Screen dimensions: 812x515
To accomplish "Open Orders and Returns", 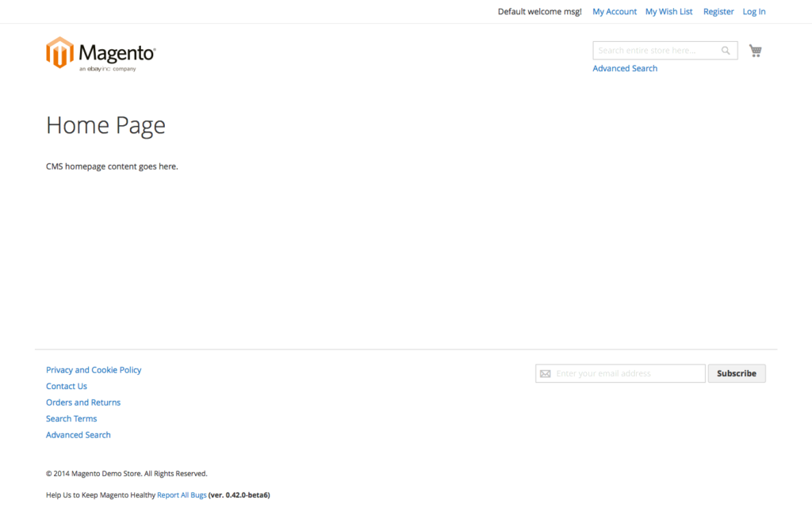I will 82,402.
